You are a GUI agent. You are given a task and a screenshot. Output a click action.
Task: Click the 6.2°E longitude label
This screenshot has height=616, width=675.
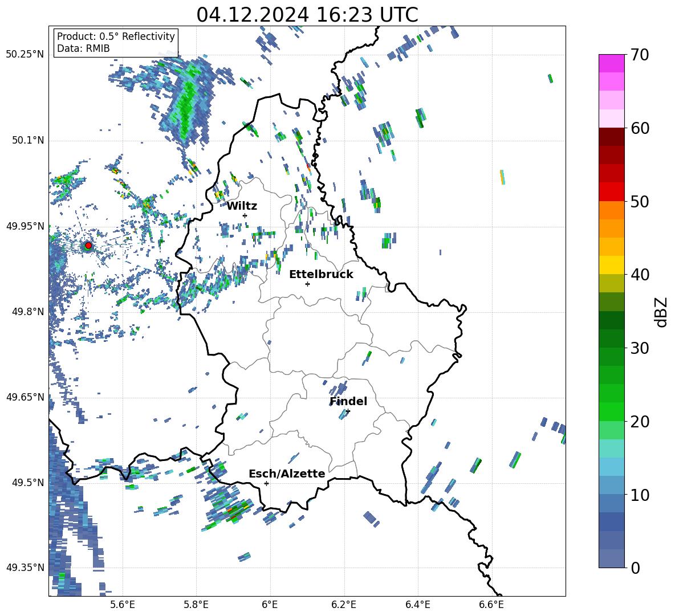344,605
